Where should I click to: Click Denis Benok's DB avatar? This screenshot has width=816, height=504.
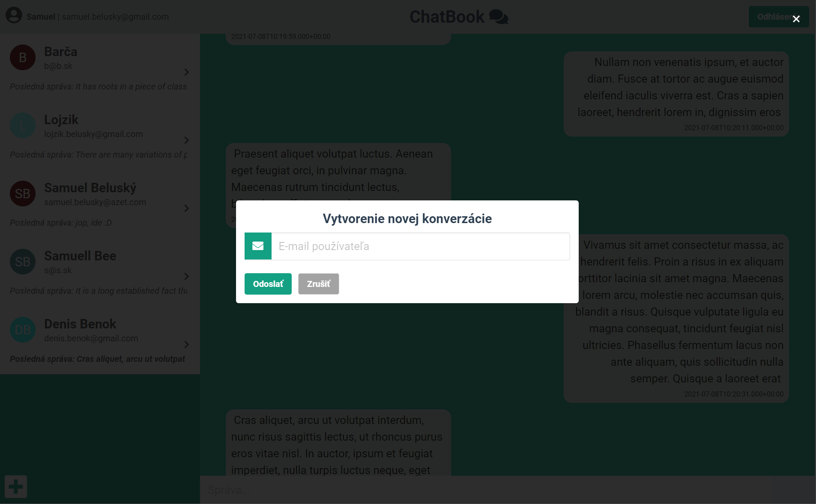tap(23, 330)
